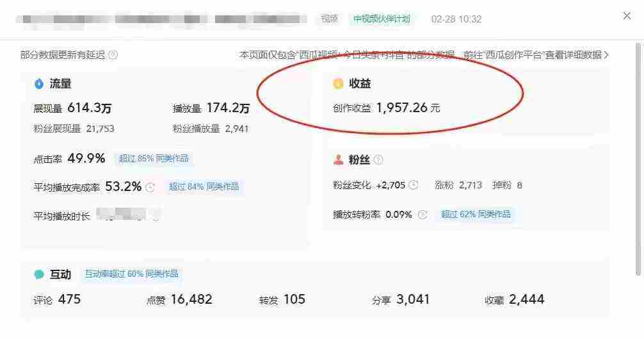Image resolution: width=644 pixels, height=339 pixels.
Task: Close the video data dialog
Action: 627,16
